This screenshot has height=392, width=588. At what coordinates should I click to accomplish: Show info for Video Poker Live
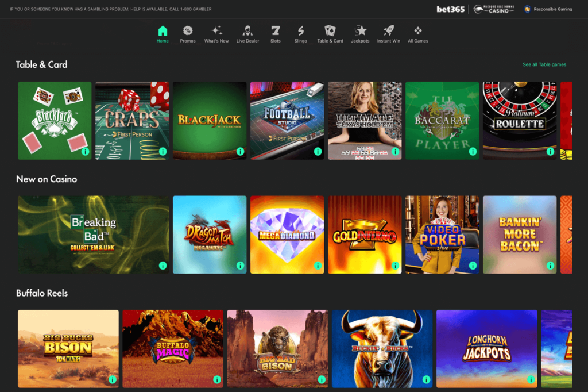(473, 266)
